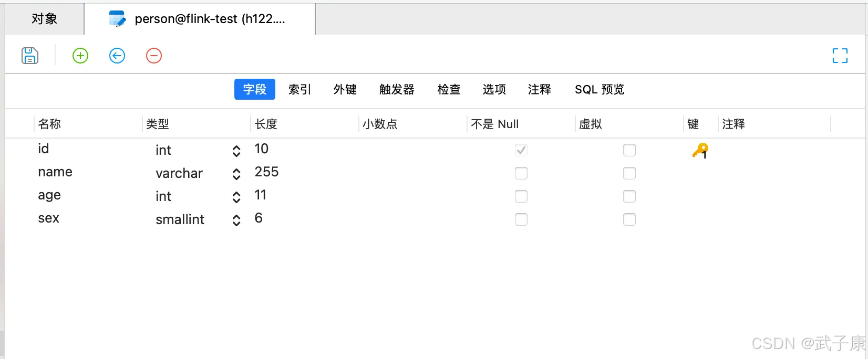Select the 触发器 tab
Image resolution: width=868 pixels, height=359 pixels.
coord(397,90)
